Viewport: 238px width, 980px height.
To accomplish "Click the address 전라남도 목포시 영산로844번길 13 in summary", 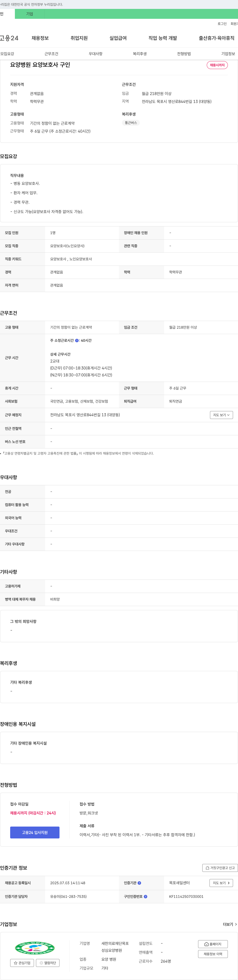I will coord(177,101).
